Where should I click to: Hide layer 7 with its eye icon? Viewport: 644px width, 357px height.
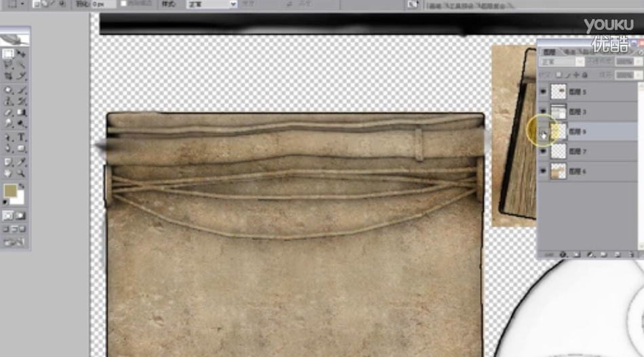[543, 151]
